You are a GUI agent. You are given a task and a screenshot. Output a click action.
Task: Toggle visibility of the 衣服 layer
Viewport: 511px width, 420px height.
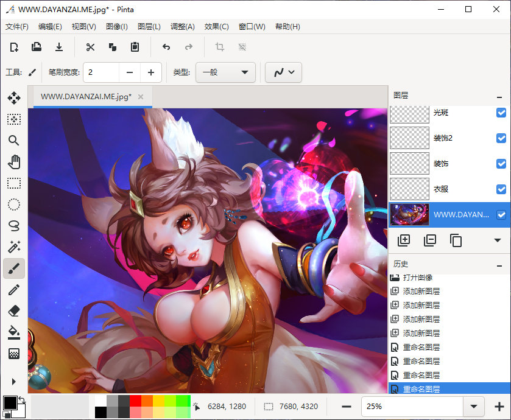[501, 189]
